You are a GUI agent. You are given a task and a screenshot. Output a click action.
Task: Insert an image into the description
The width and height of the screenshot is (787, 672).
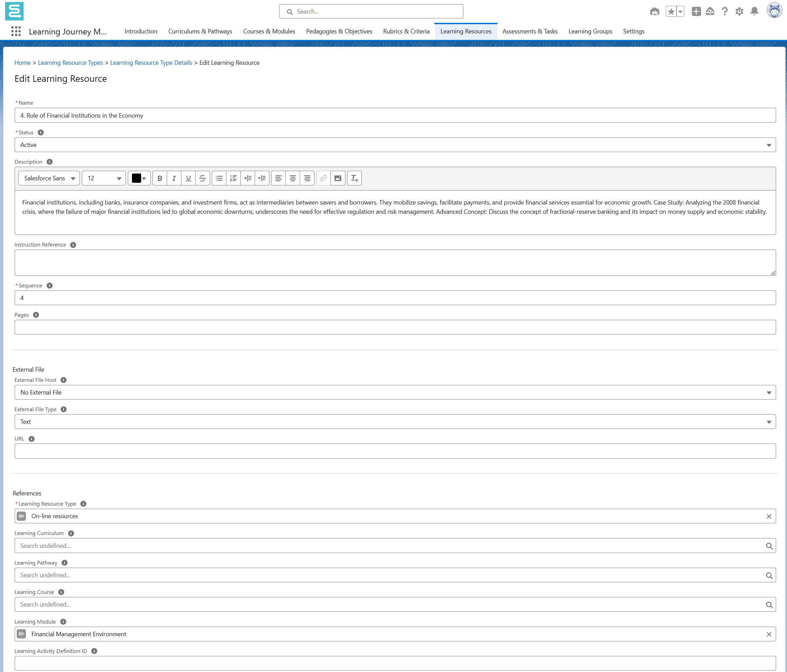click(338, 178)
